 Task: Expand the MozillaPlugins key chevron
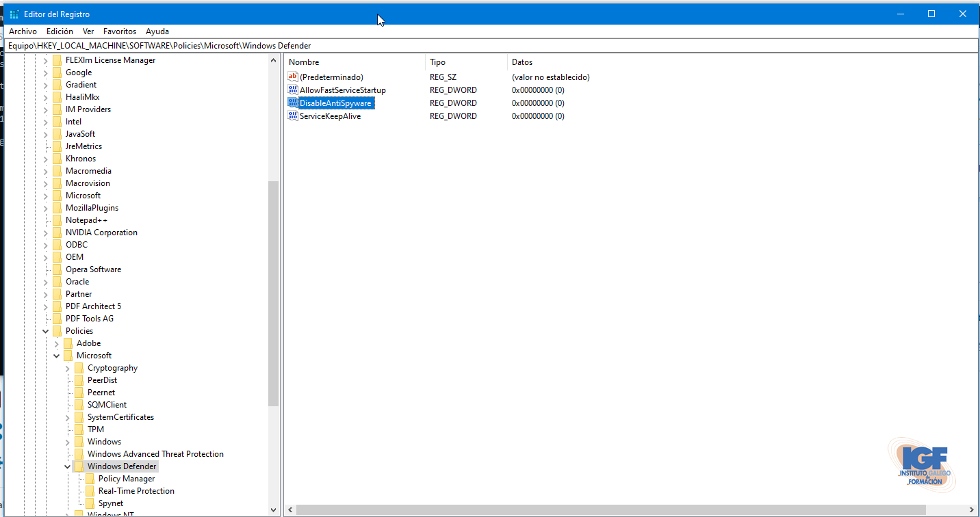[46, 208]
